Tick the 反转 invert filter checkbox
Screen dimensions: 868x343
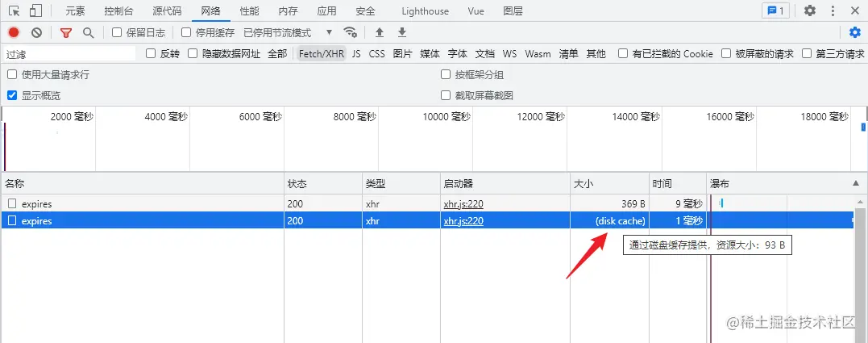coord(150,53)
